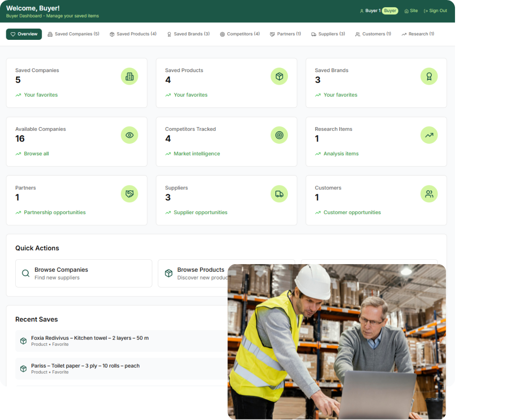Image resolution: width=511 pixels, height=420 pixels.
Task: Click the heart icon on Overview tab
Action: 13,34
